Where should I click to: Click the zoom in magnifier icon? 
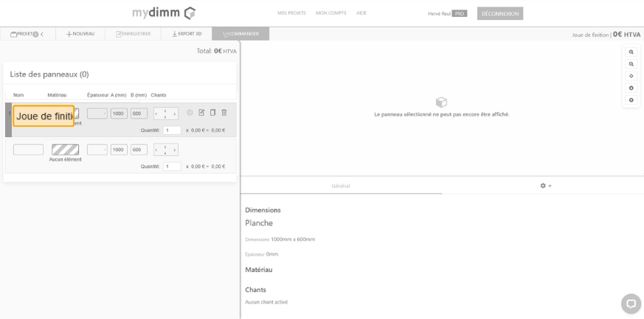[x=631, y=52]
